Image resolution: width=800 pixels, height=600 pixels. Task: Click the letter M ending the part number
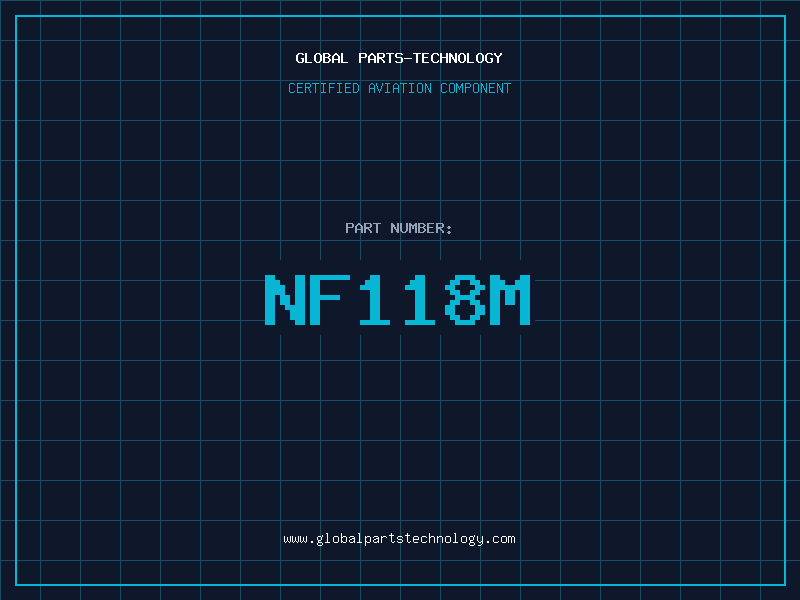coord(509,300)
